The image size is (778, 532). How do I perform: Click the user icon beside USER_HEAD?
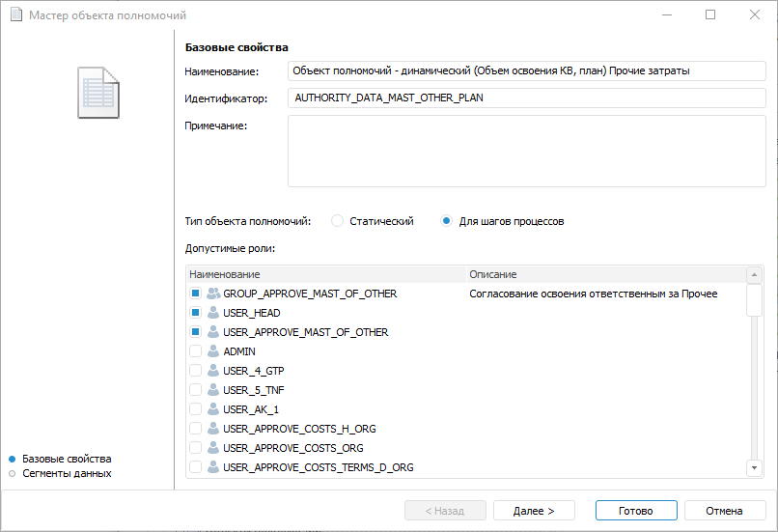(213, 313)
